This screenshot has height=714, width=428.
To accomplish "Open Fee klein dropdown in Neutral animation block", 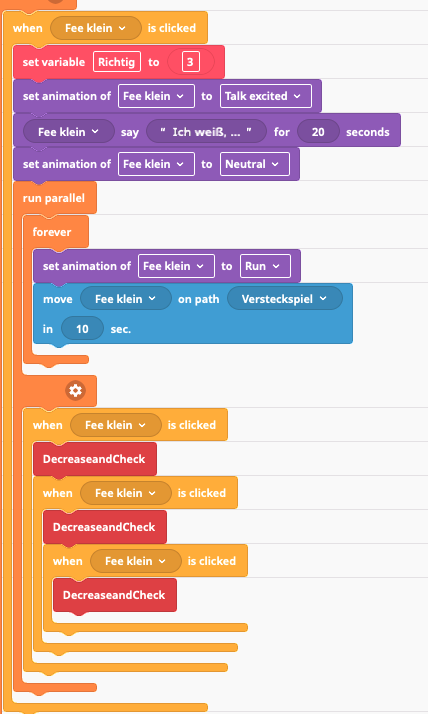I will 156,164.
